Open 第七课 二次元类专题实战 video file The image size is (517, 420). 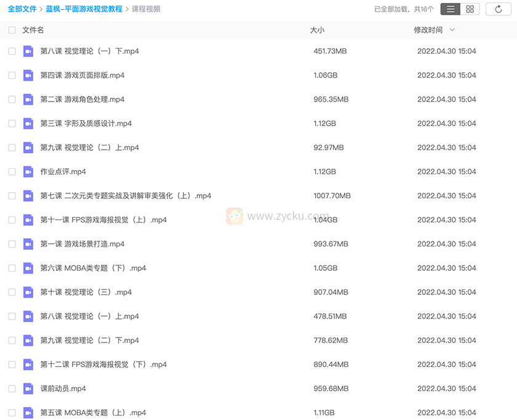point(126,196)
